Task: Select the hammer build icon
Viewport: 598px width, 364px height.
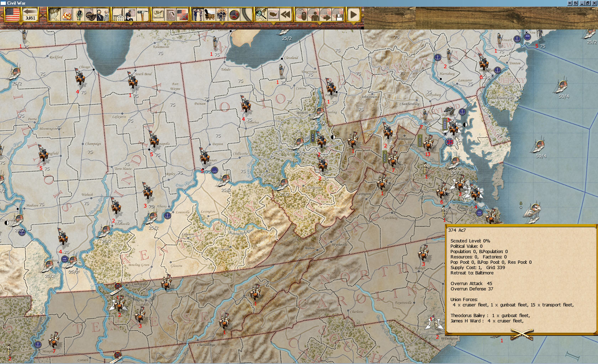Action: tap(142, 15)
